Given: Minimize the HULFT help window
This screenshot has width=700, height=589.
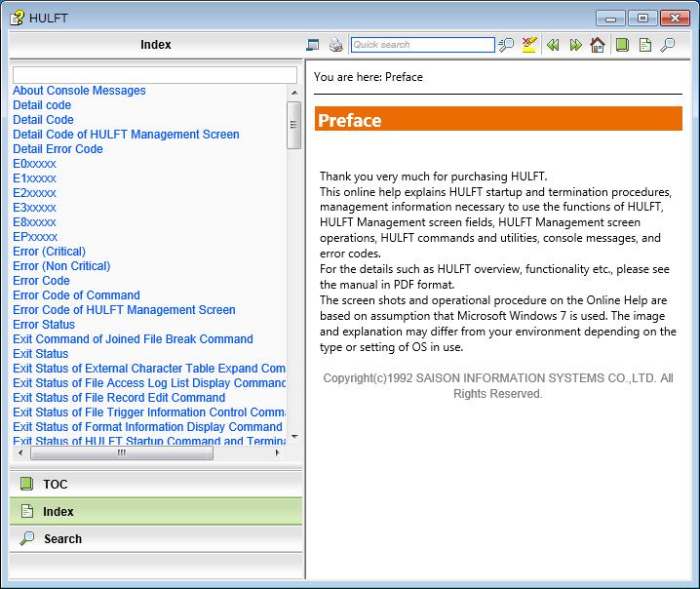Looking at the screenshot, I should 610,19.
